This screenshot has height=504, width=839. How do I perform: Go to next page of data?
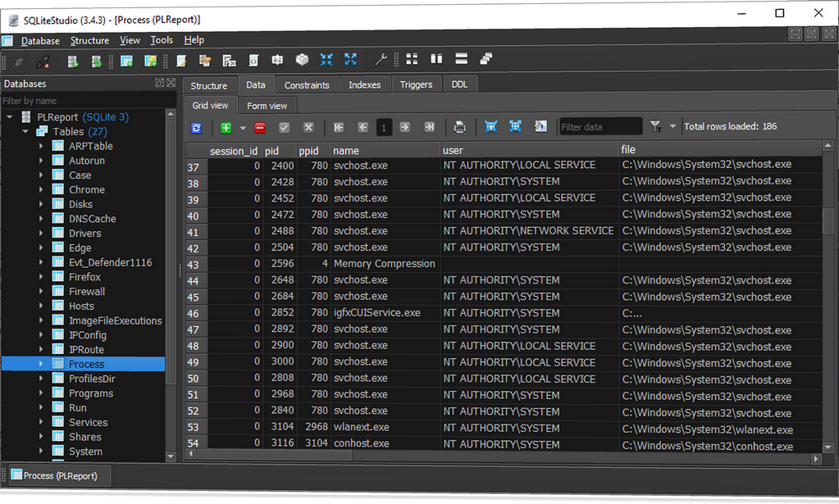pos(405,127)
